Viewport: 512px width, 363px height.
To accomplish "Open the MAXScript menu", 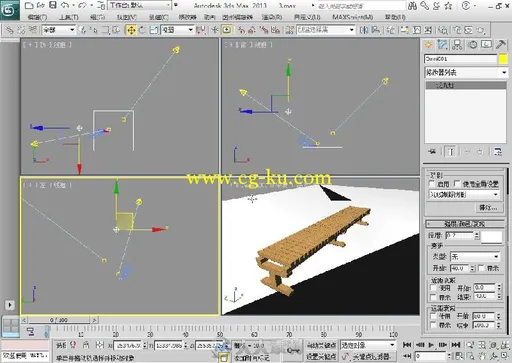I will coord(352,17).
